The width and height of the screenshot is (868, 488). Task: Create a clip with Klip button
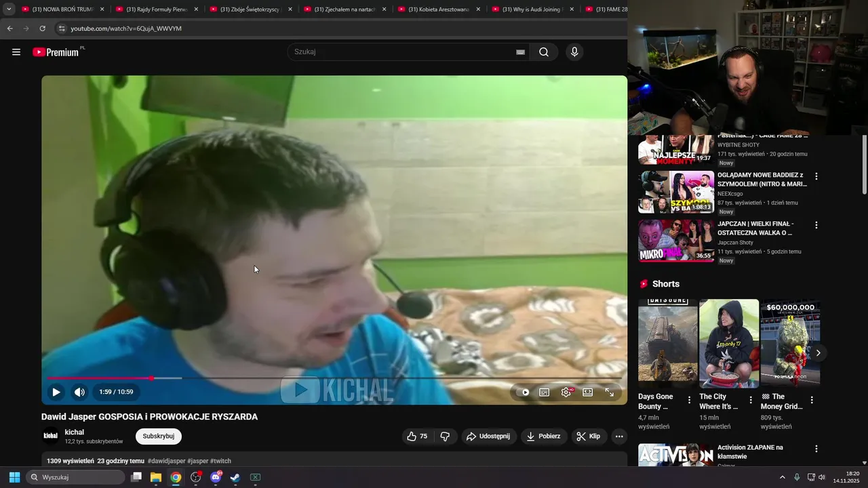[589, 436]
